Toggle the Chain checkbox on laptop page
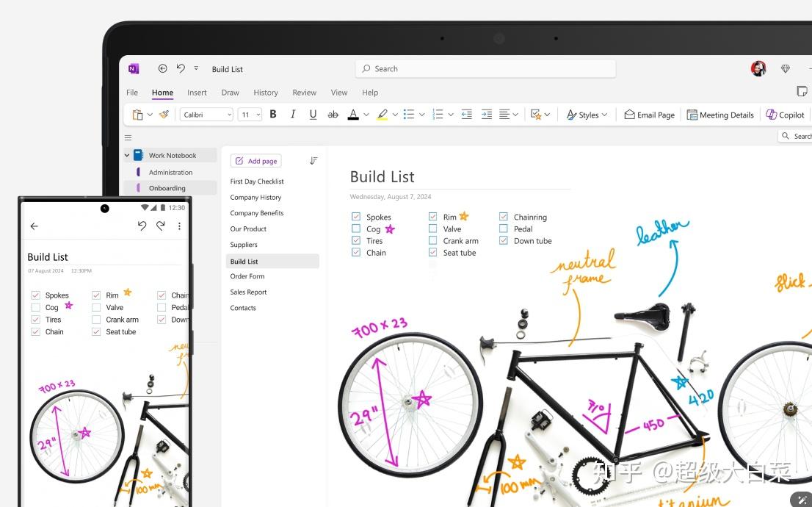Image resolution: width=812 pixels, height=507 pixels. tap(356, 252)
